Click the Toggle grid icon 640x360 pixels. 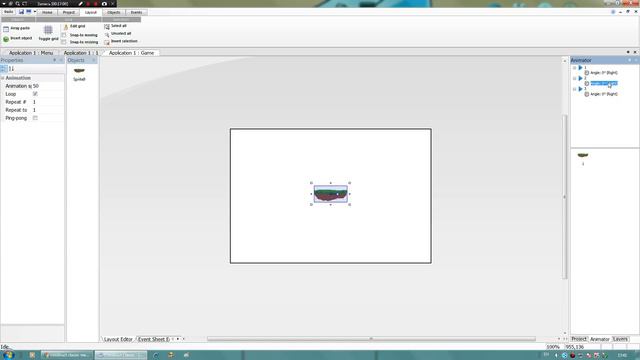point(48,30)
